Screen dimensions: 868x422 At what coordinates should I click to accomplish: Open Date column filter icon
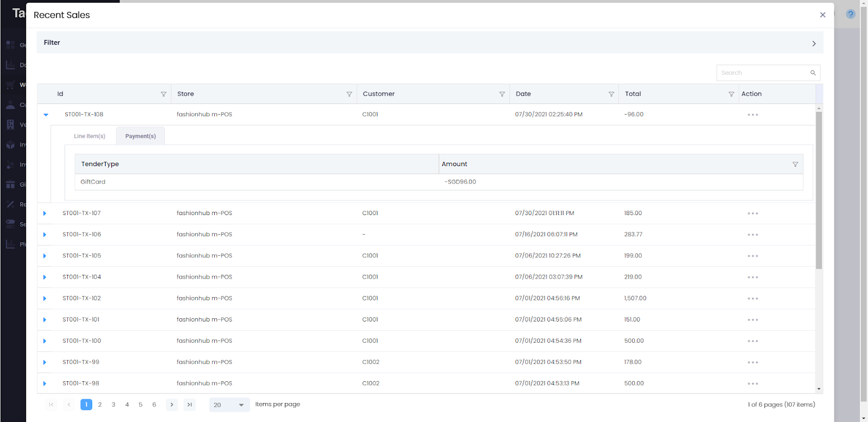point(611,94)
